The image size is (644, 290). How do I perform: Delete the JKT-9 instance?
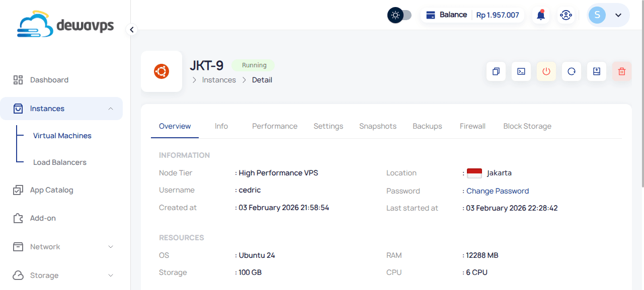tap(621, 71)
